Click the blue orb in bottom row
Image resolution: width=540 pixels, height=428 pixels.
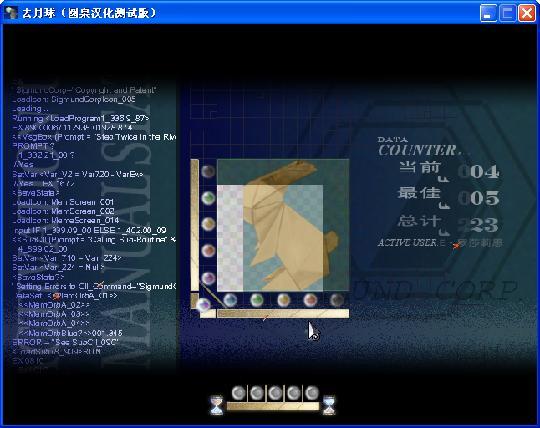tap(230, 300)
